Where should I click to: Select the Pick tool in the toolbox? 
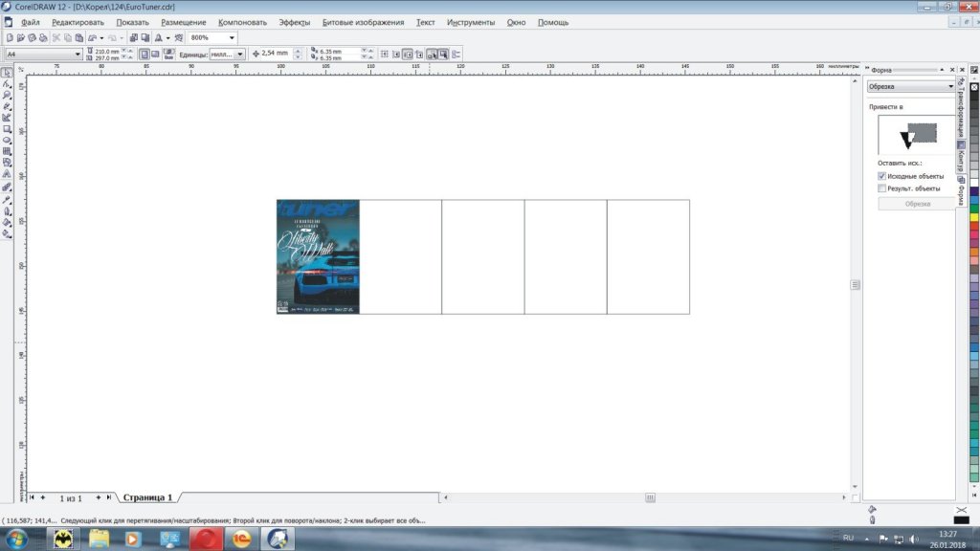7,73
